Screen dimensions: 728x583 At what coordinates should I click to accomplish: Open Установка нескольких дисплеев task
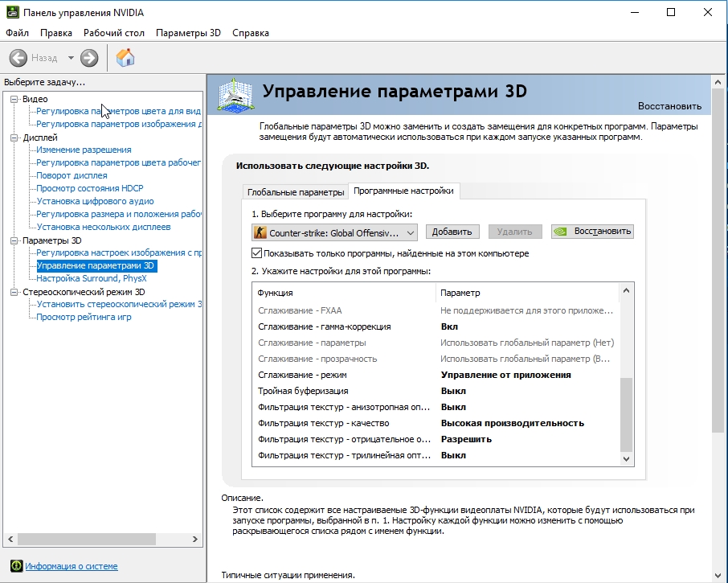tap(103, 227)
